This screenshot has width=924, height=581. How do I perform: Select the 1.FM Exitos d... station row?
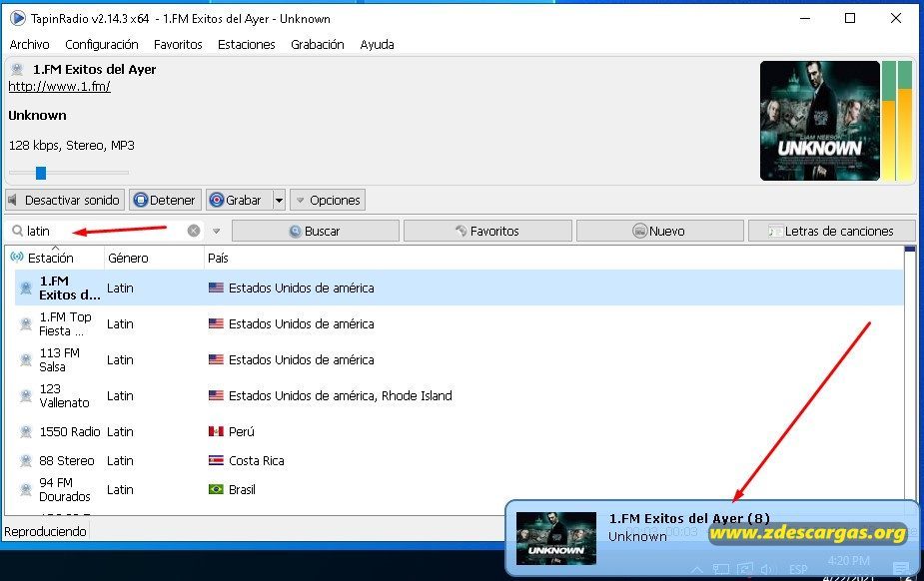coord(460,288)
